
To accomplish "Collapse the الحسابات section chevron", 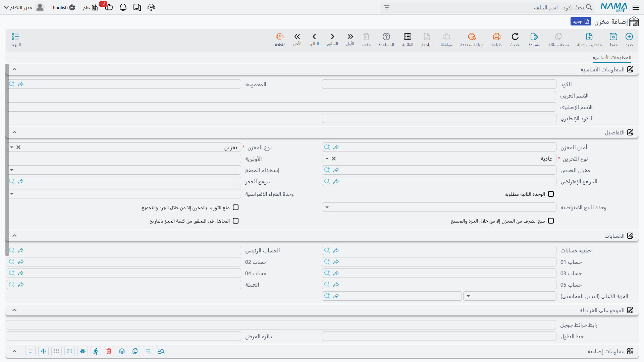I will [x=14, y=236].
